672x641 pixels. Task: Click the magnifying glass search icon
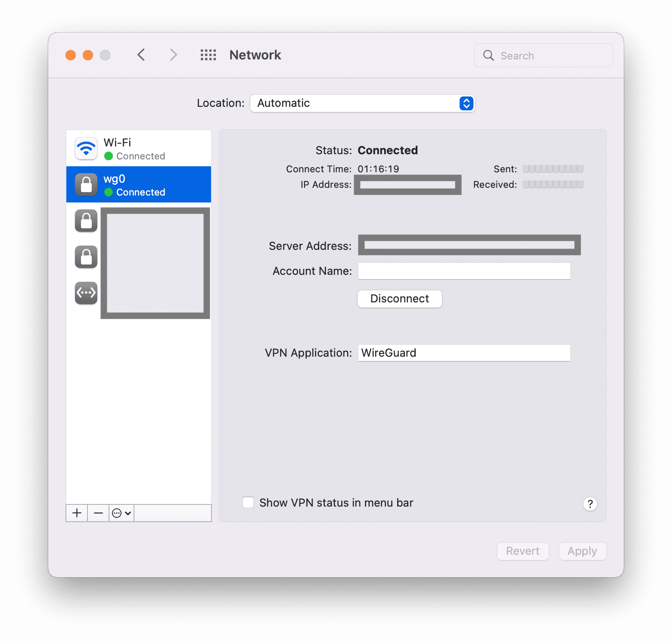(x=488, y=55)
